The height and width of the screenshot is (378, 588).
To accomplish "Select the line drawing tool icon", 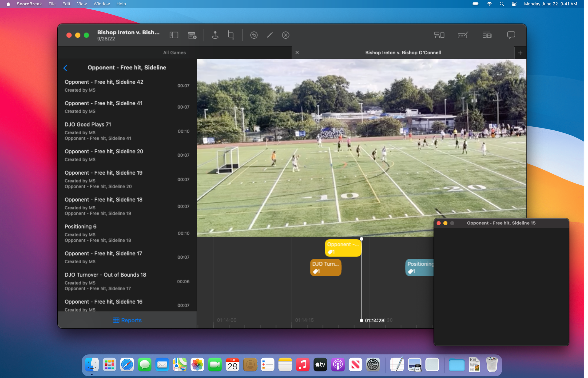I will tap(270, 35).
